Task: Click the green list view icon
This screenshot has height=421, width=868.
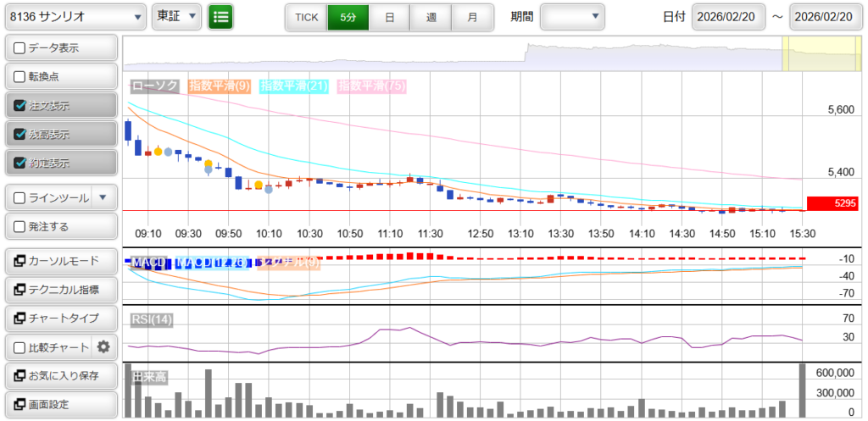Action: point(221,16)
